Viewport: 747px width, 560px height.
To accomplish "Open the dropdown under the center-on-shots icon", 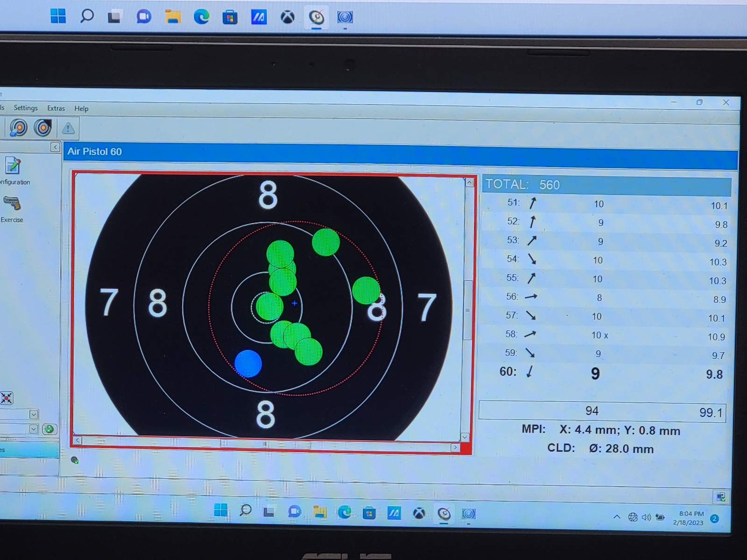I will tap(34, 414).
